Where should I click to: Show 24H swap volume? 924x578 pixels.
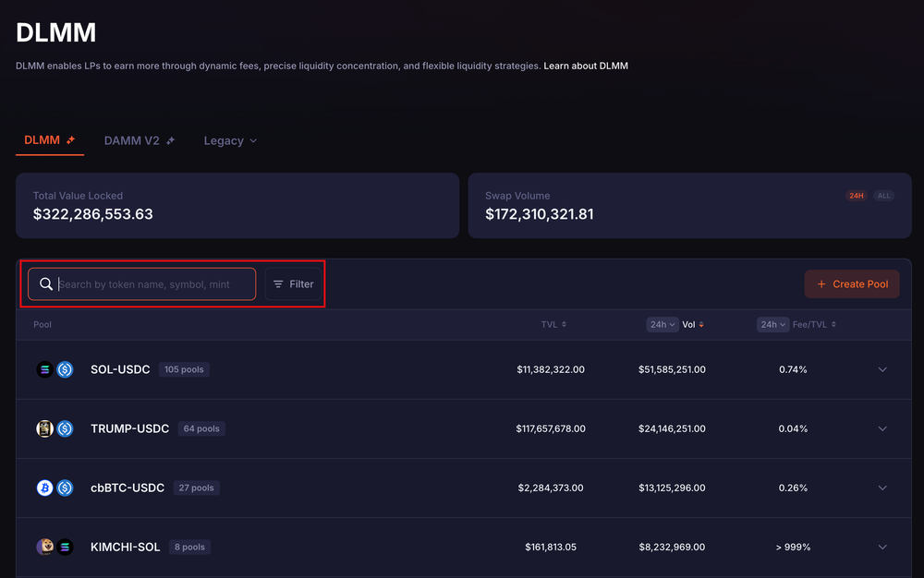(857, 196)
